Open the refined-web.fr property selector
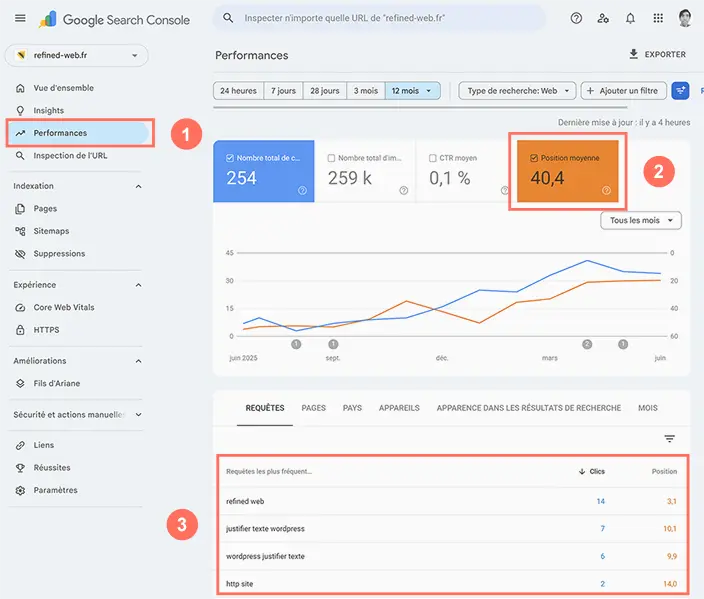This screenshot has width=704, height=599. (x=76, y=55)
